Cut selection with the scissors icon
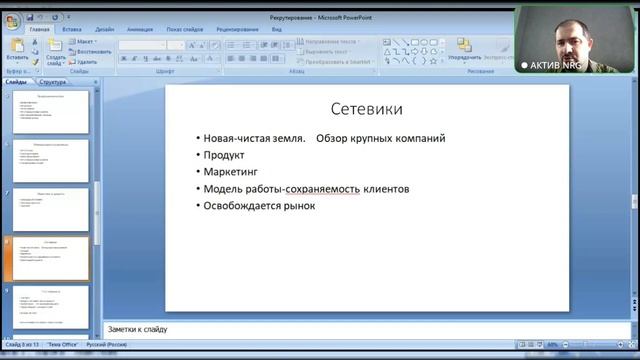 point(35,42)
